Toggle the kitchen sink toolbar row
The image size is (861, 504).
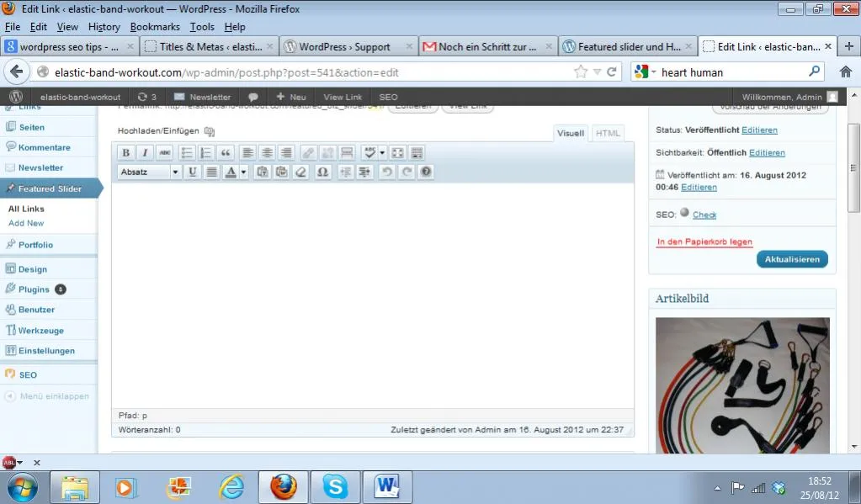417,152
